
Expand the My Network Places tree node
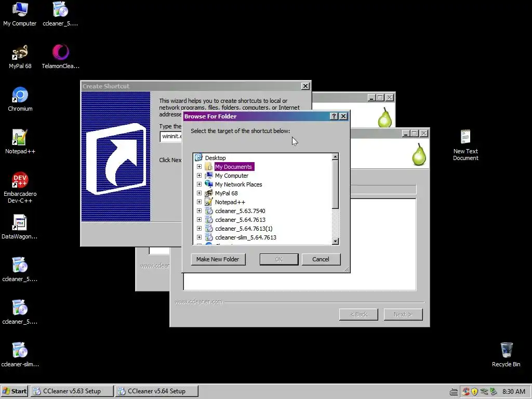tap(199, 184)
